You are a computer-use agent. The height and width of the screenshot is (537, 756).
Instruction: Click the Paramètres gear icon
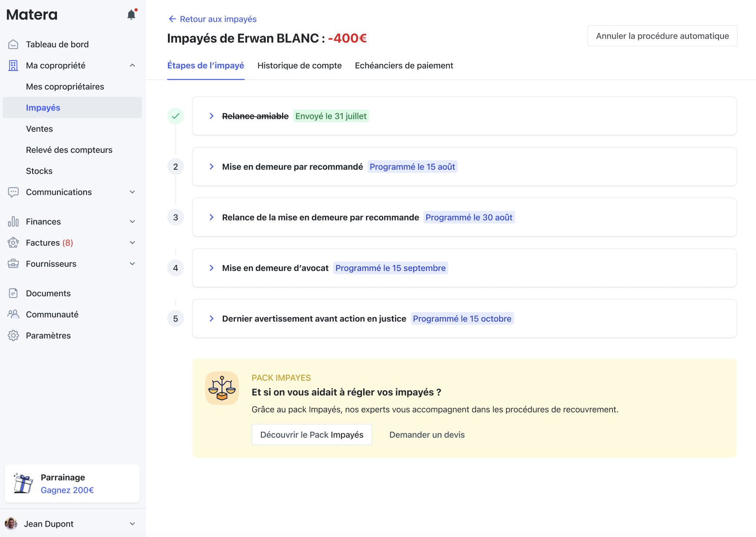click(13, 336)
